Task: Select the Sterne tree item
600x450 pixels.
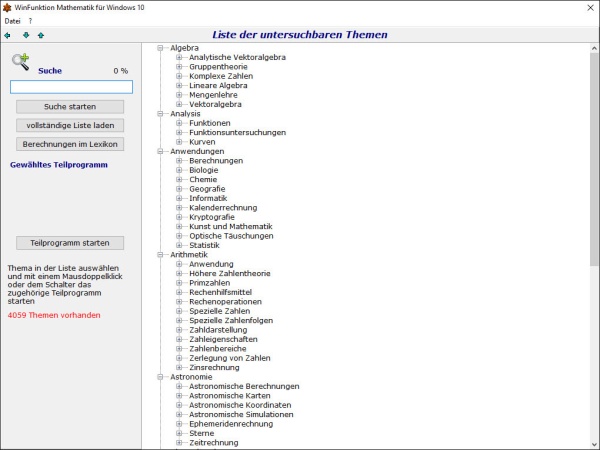Action: (x=202, y=433)
